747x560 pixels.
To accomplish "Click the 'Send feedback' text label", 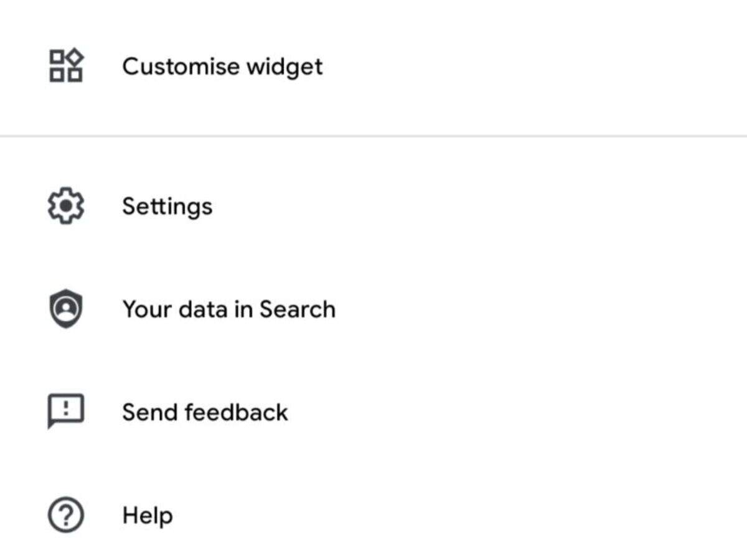I will (x=205, y=412).
